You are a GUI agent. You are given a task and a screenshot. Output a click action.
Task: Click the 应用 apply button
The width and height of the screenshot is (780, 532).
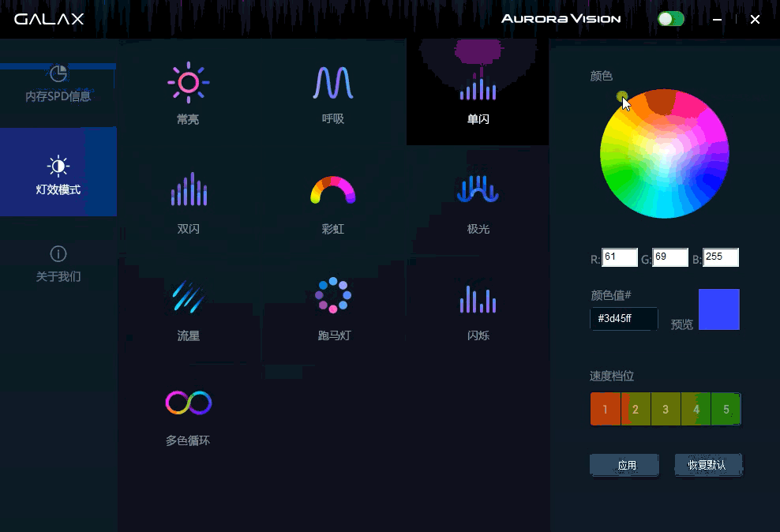pos(624,465)
